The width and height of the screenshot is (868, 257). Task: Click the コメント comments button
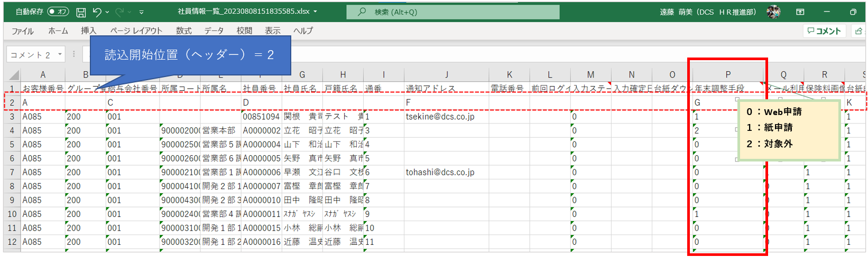[x=825, y=31]
